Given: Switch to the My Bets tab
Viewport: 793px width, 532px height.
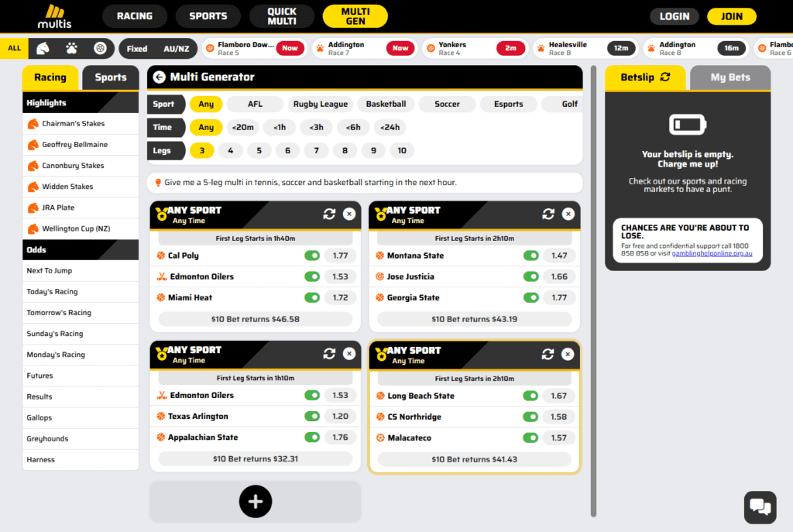Looking at the screenshot, I should (x=729, y=77).
